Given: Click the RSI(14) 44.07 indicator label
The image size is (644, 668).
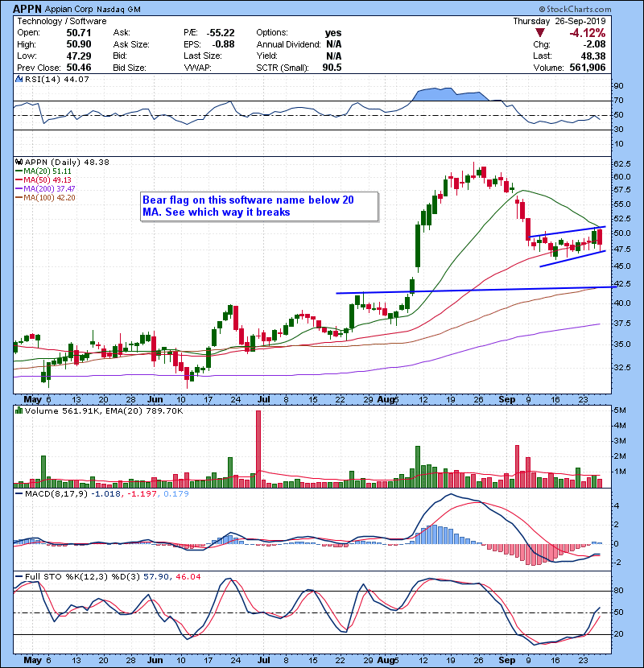Looking at the screenshot, I should pyautogui.click(x=57, y=79).
